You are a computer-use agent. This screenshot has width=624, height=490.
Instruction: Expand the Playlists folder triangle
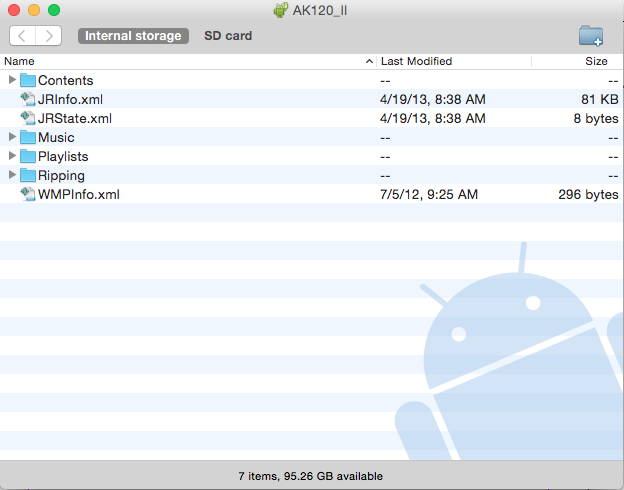(x=12, y=156)
